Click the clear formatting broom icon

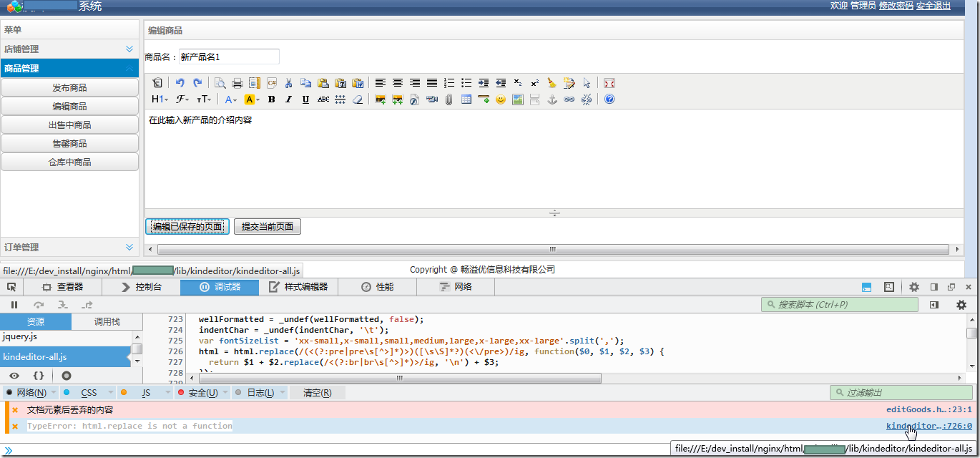552,83
